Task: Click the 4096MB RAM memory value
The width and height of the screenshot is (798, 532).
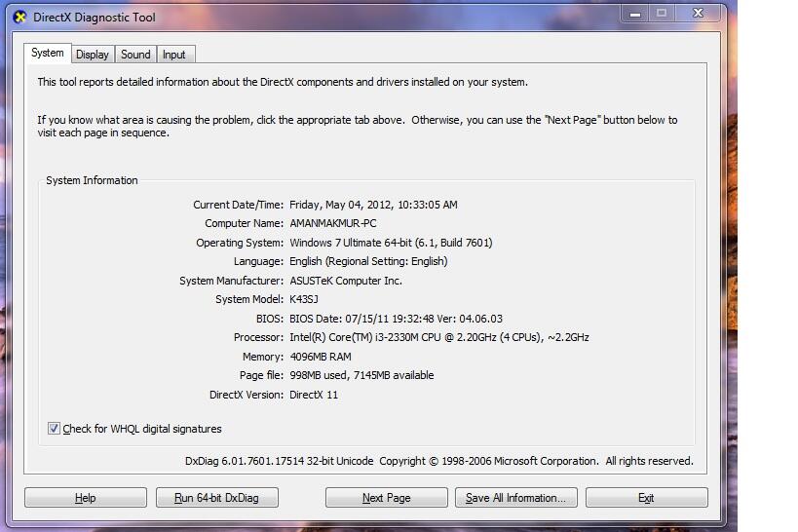Action: point(321,357)
